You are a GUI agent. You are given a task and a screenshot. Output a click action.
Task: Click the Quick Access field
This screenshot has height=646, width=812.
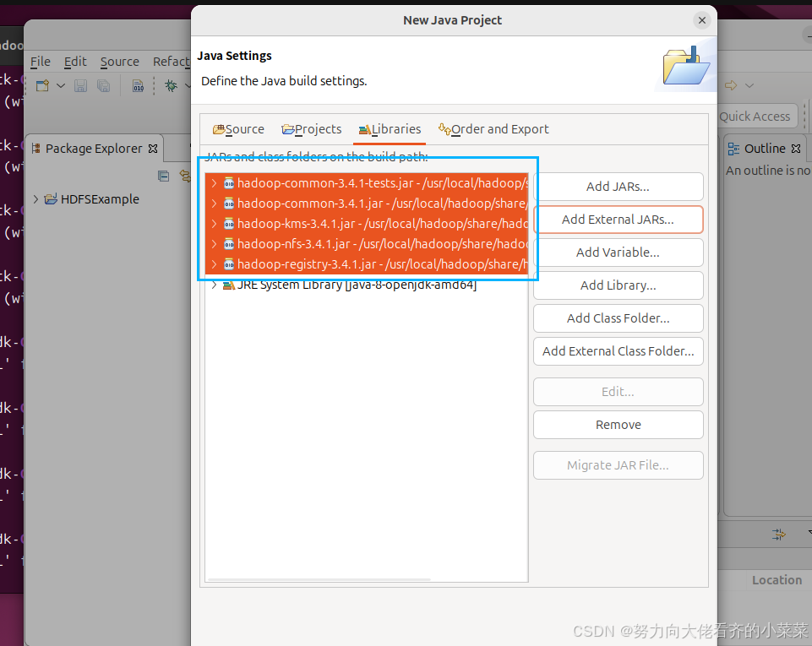click(x=756, y=116)
